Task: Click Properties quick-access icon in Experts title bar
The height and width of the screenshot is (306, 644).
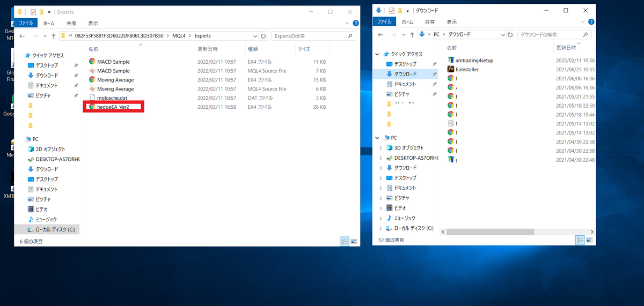Action: point(33,11)
